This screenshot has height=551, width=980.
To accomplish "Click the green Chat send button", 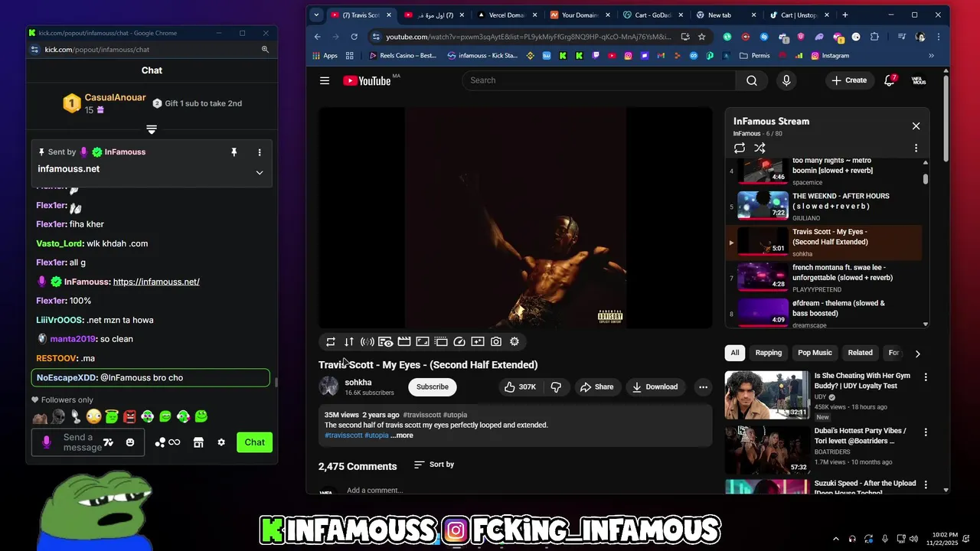I will click(x=255, y=442).
